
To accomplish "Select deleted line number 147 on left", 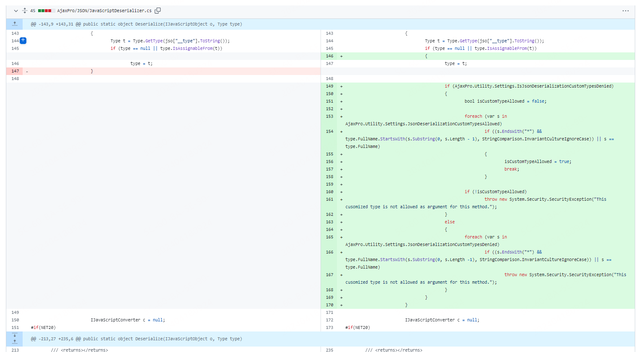I will point(15,71).
